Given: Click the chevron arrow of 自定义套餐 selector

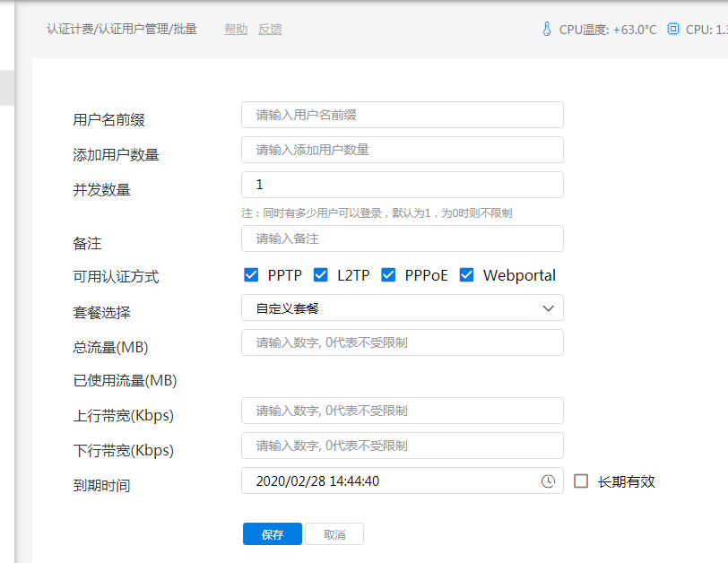Looking at the screenshot, I should [549, 308].
